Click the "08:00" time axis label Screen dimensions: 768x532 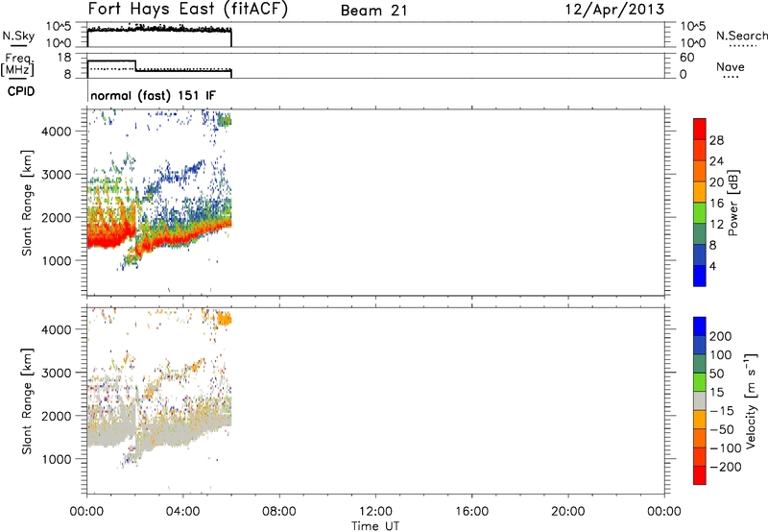pos(279,512)
